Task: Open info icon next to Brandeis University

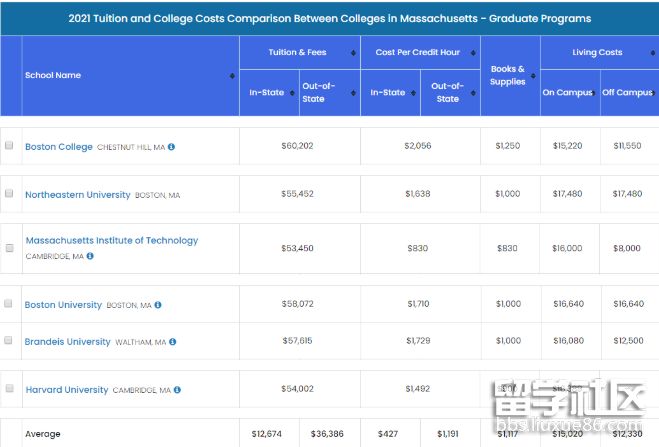Action: pos(172,342)
